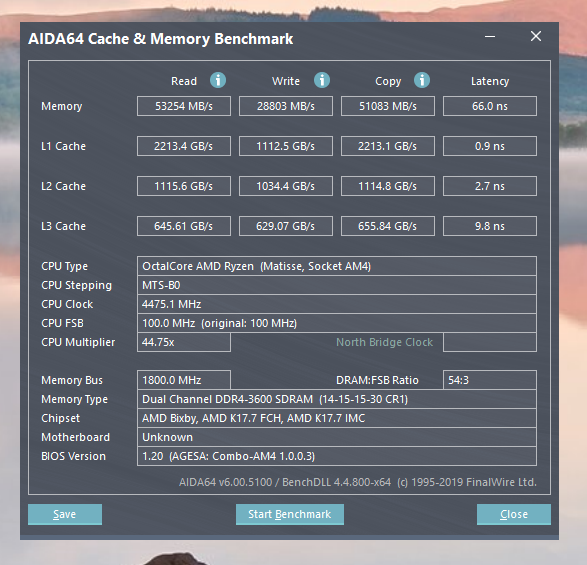
Task: Click the Latency column header label
Action: 490,82
